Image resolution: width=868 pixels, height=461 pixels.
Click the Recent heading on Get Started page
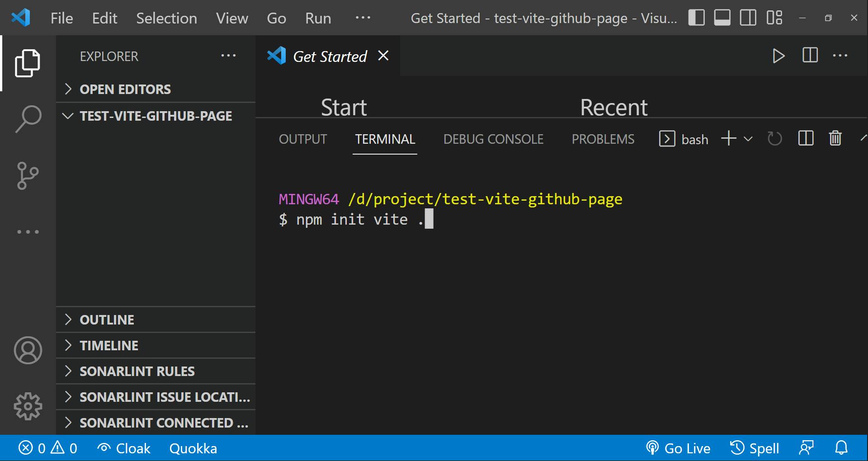[613, 108]
